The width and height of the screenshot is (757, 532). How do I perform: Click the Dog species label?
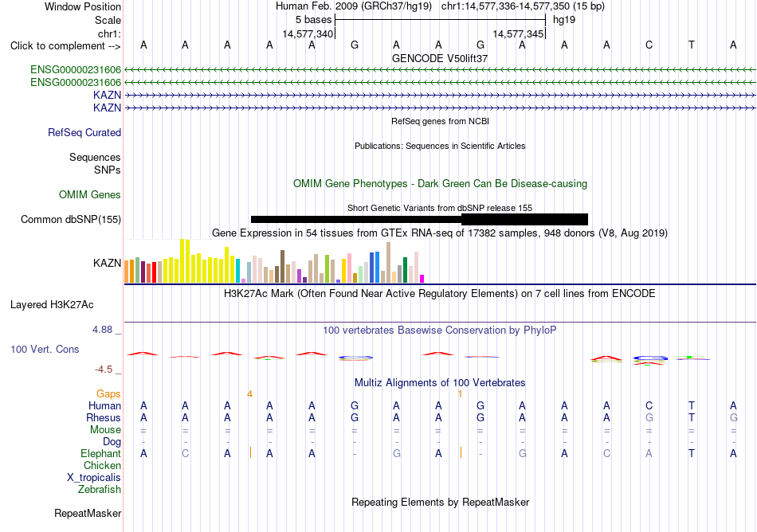click(x=112, y=442)
